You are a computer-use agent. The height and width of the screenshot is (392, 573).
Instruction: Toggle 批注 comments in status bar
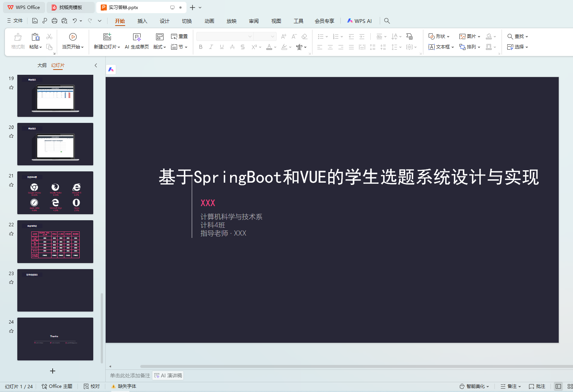537,386
